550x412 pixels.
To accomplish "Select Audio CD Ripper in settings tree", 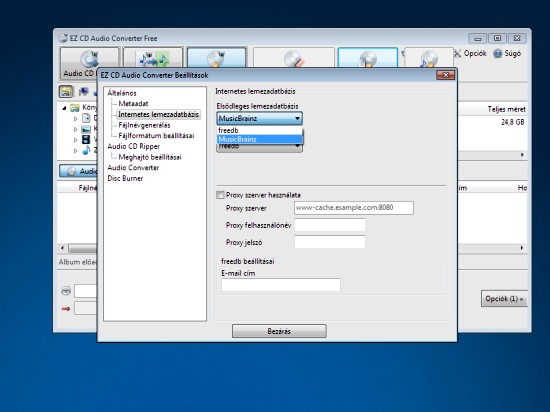I will [x=133, y=146].
